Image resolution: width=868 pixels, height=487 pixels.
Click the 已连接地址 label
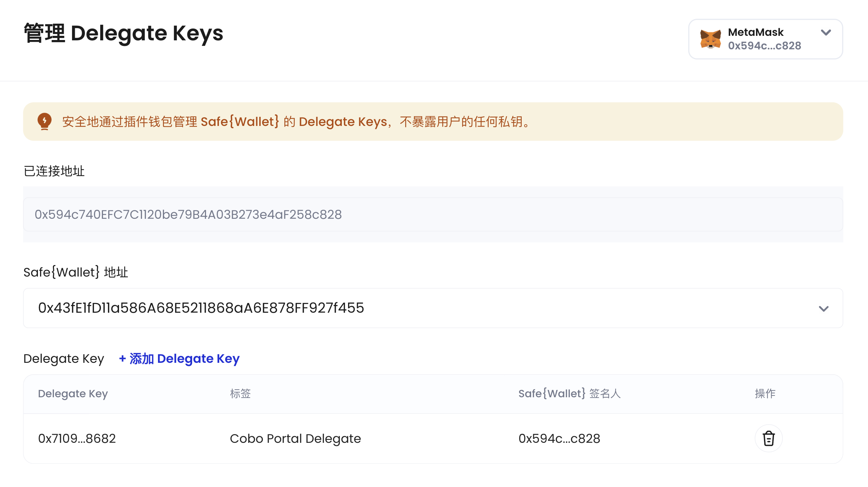[x=54, y=171]
